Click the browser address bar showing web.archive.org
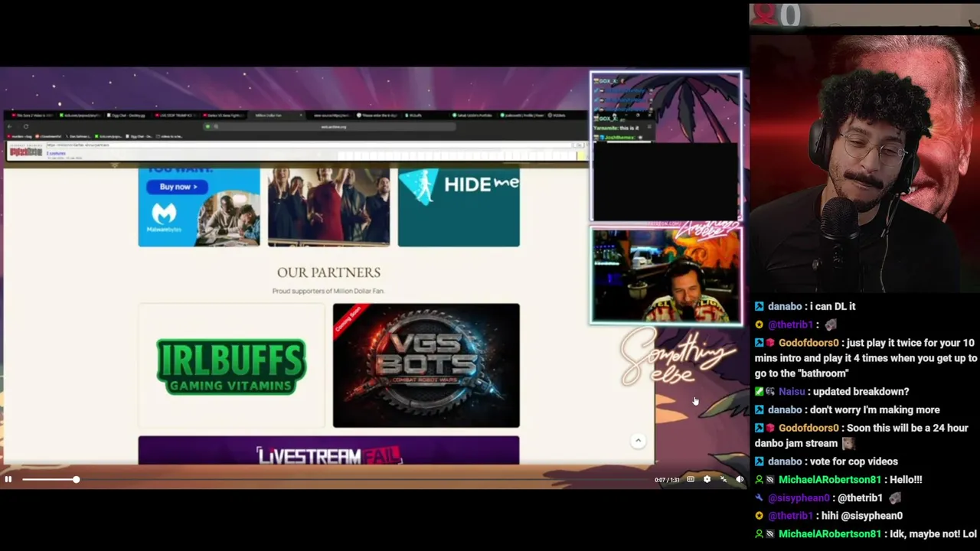This screenshot has height=551, width=980. coord(331,127)
